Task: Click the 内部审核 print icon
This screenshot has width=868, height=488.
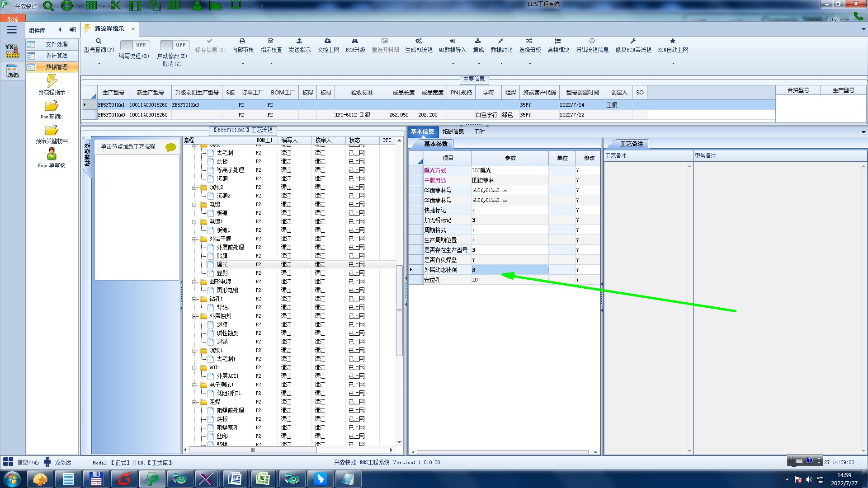Action: tap(242, 41)
